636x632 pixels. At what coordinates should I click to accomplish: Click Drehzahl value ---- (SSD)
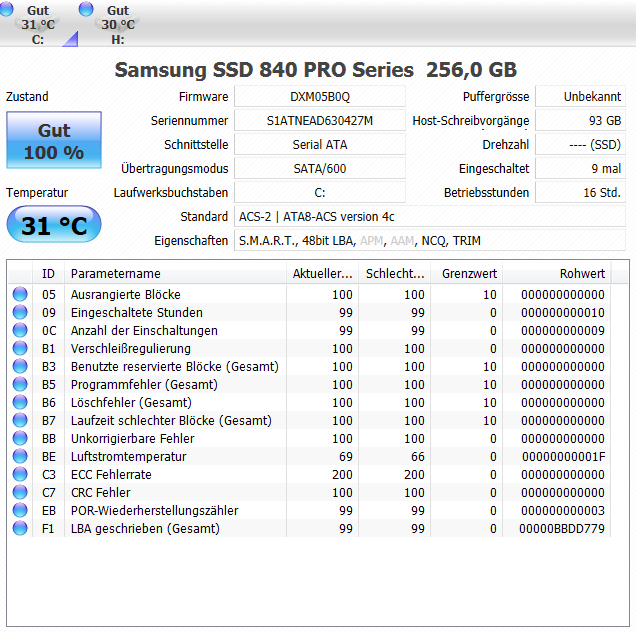coord(580,144)
